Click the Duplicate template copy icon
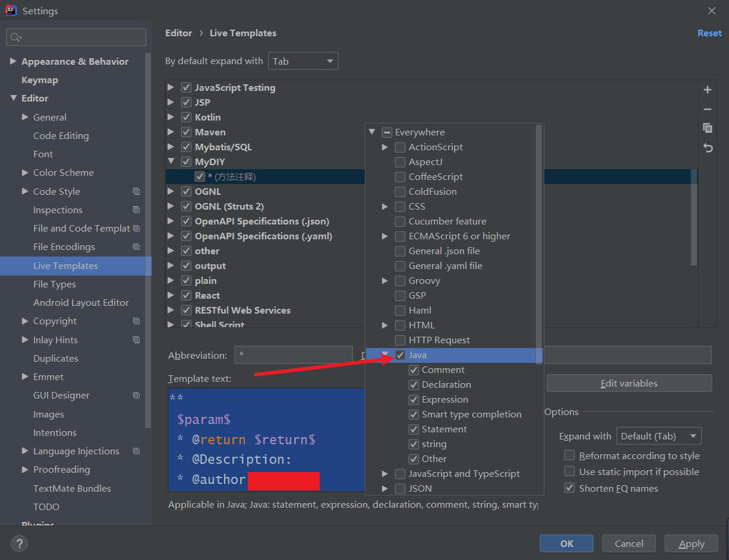 tap(708, 128)
